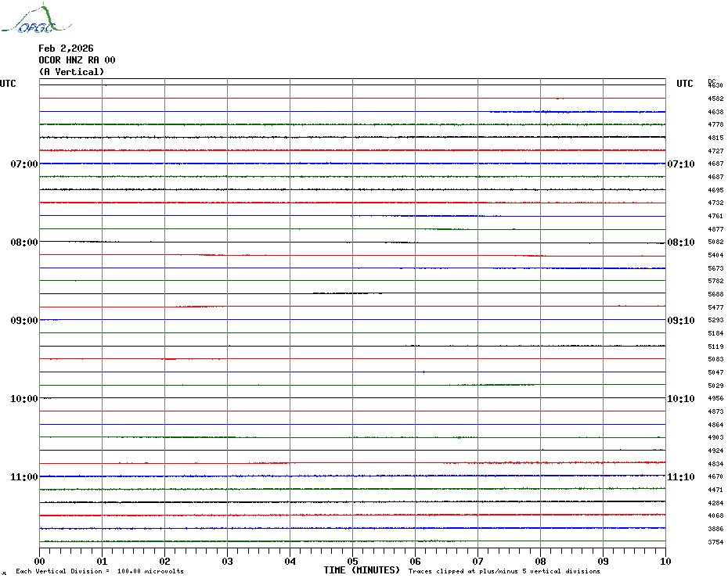Select the 09:10 time label on right
Screen dimensions: 728x582
680,321
